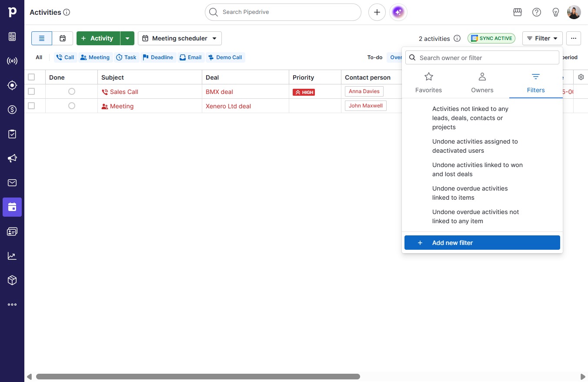Open the Help question mark icon
Viewport: 588px width, 382px height.
537,12
